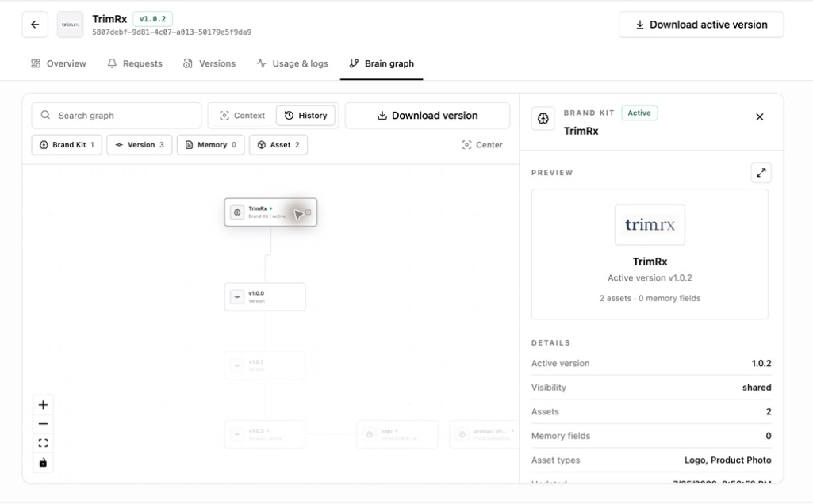Click the Download version button
This screenshot has height=504, width=813.
(428, 116)
